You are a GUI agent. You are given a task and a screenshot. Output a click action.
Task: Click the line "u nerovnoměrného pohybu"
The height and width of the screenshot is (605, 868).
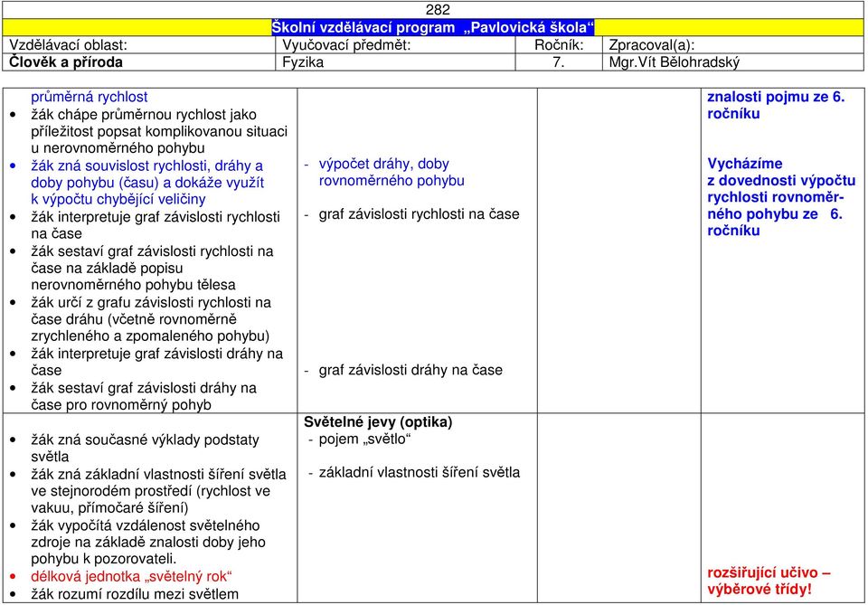coord(118,148)
